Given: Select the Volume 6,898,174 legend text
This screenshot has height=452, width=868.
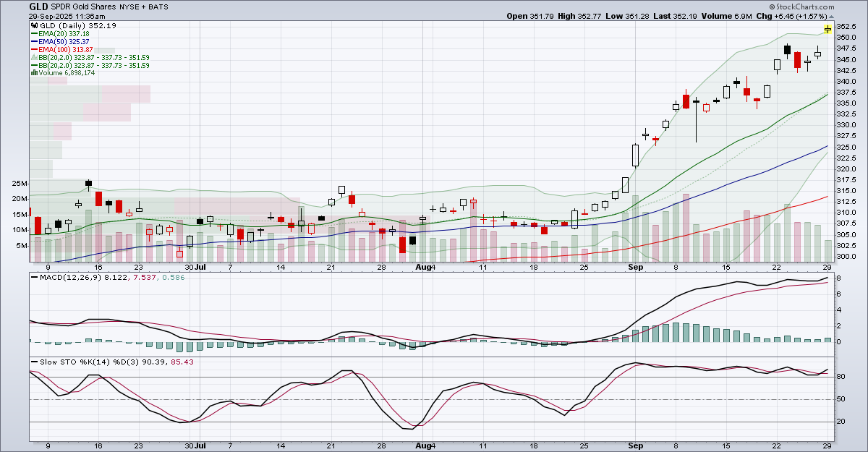Looking at the screenshot, I should point(66,73).
